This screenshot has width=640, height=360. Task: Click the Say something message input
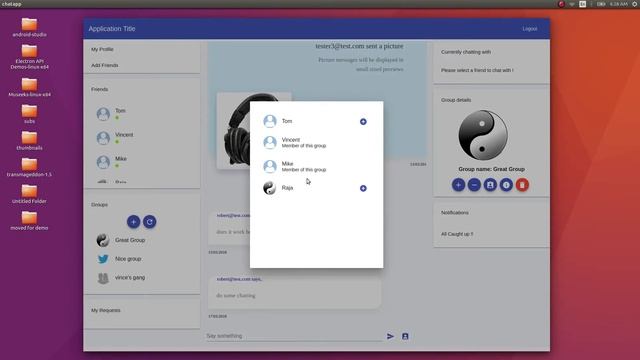click(294, 336)
